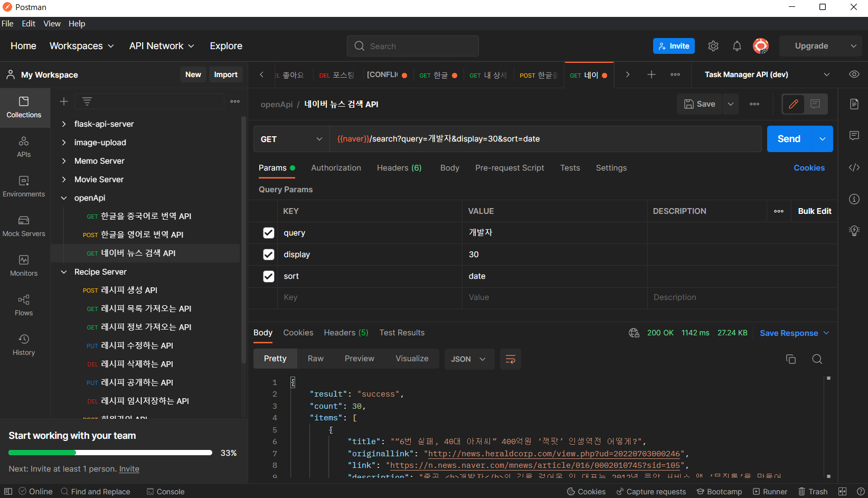Create new collection with plus icon
The width and height of the screenshot is (868, 498).
click(64, 101)
